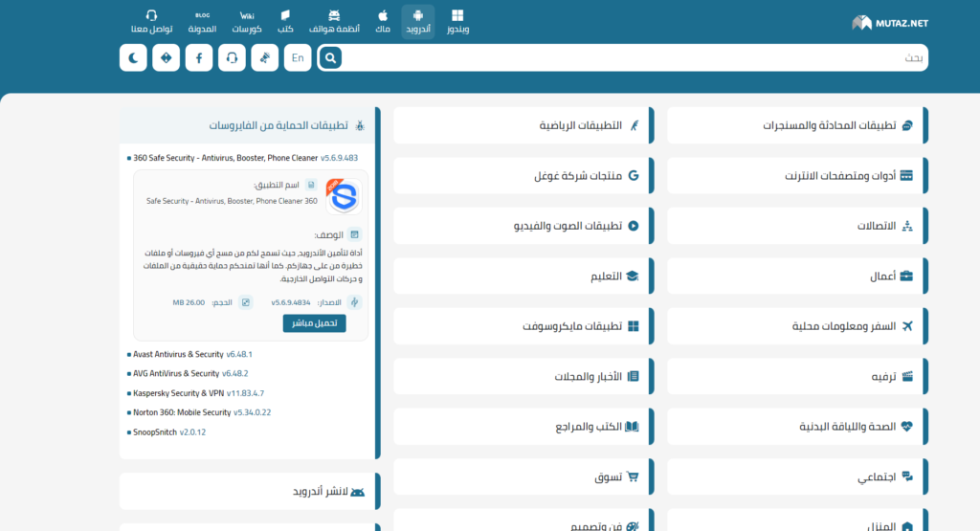
Task: Click the headset support icon button
Action: [x=232, y=57]
